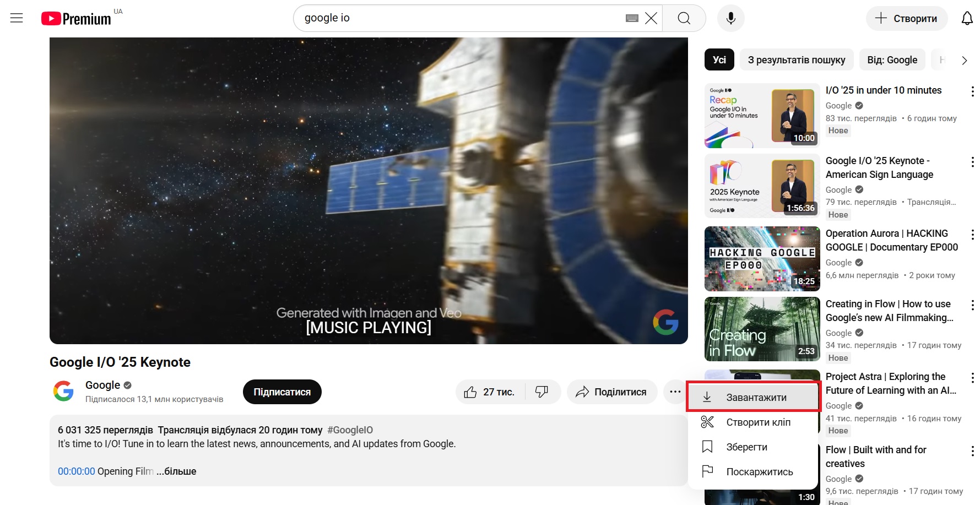Start voice search with the microphone
Screen dimensions: 980x505
pyautogui.click(x=731, y=18)
